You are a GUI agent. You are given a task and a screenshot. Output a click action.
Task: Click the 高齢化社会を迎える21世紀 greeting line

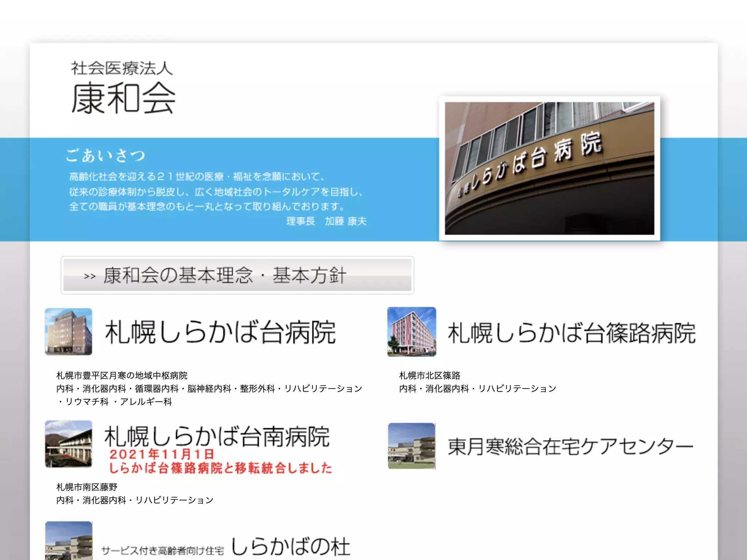(197, 176)
